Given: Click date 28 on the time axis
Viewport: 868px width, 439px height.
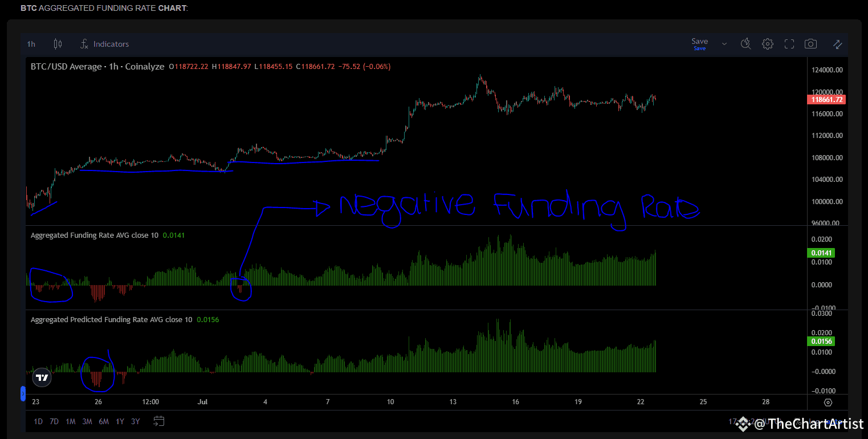Looking at the screenshot, I should [x=766, y=401].
